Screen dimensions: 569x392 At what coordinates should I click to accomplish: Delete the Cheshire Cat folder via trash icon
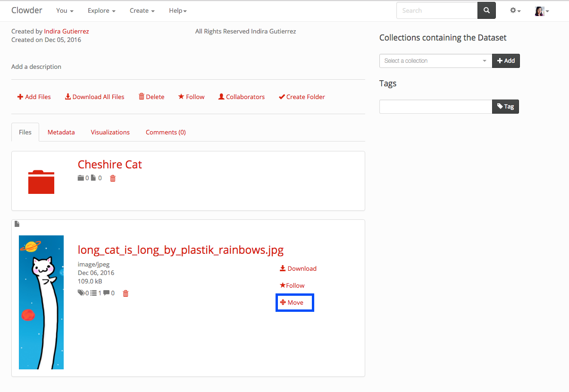point(113,178)
